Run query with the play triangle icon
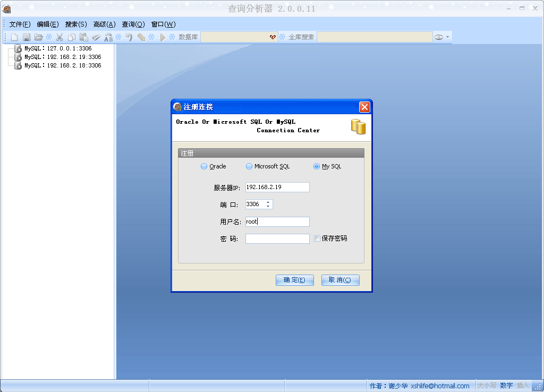This screenshot has width=544, height=392. pos(163,37)
